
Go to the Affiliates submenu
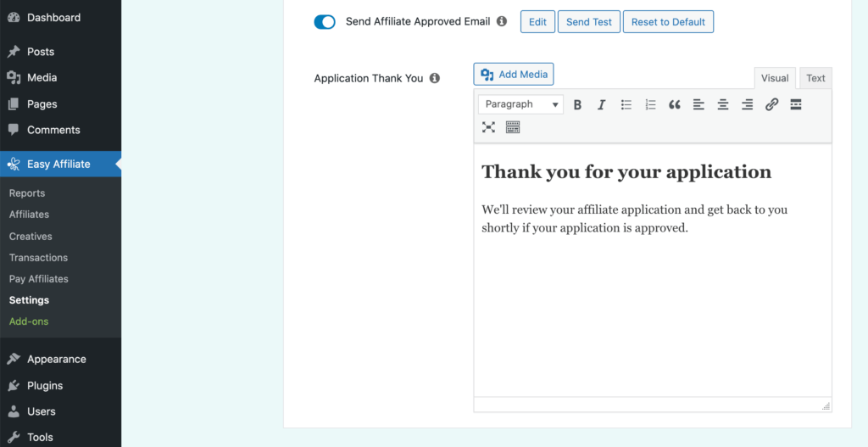[30, 215]
